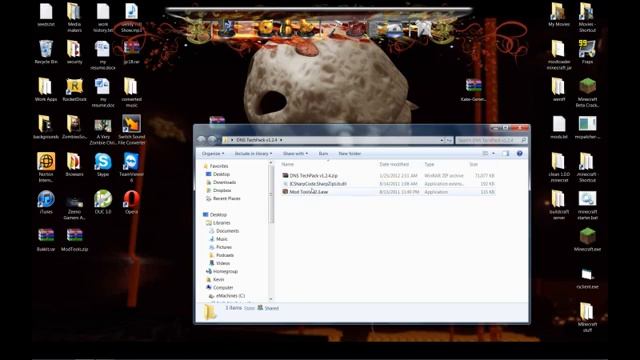Select the ModTools.zip archive on desktop
640x360 pixels.
74,240
